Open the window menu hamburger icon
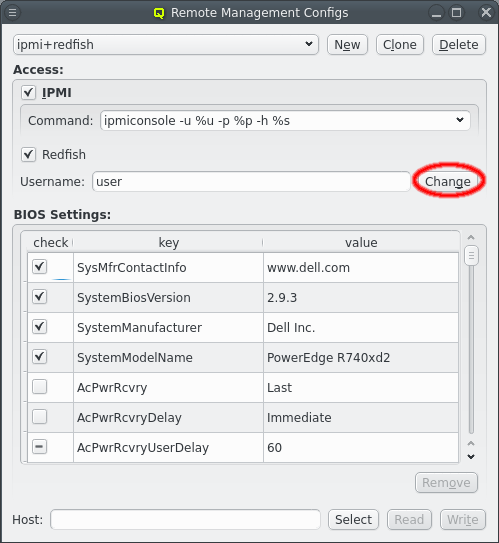The image size is (499, 543). [x=12, y=13]
